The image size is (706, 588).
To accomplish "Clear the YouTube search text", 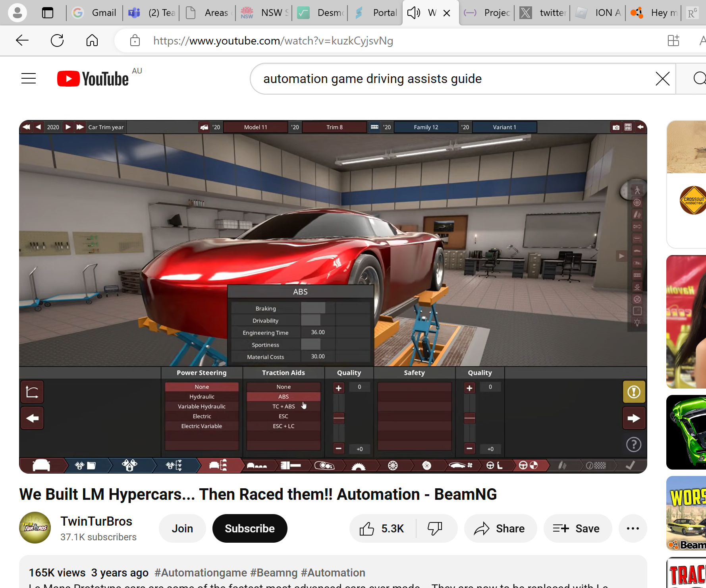I will 662,79.
